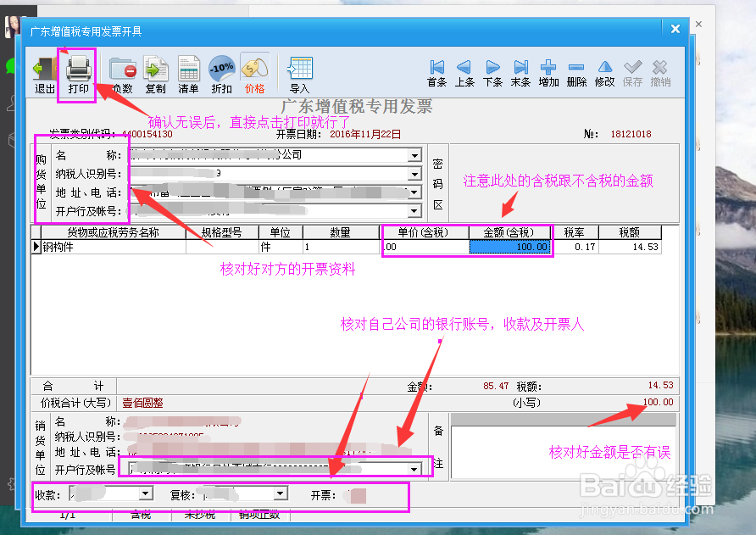Screen dimensions: 756x535
Task: Click 增加 add row icon
Action: click(548, 74)
